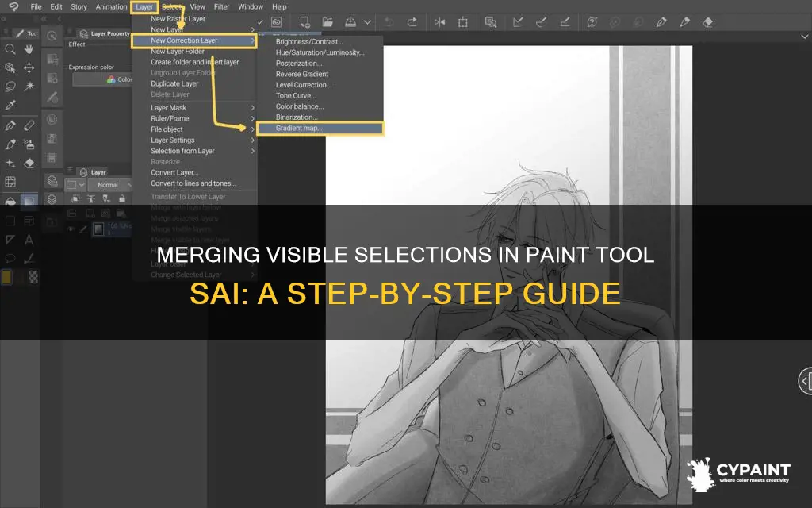Select the Decoration sparkle tool
The image size is (812, 508).
tap(10, 164)
